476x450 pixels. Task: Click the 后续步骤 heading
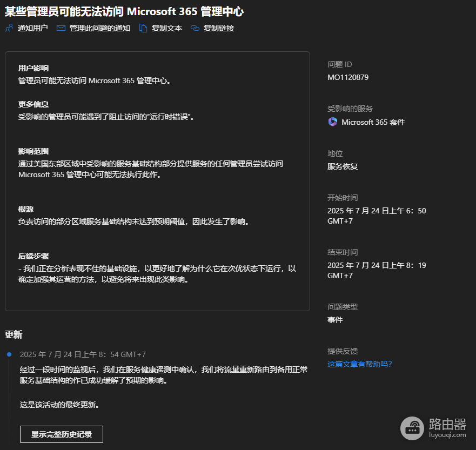point(33,256)
